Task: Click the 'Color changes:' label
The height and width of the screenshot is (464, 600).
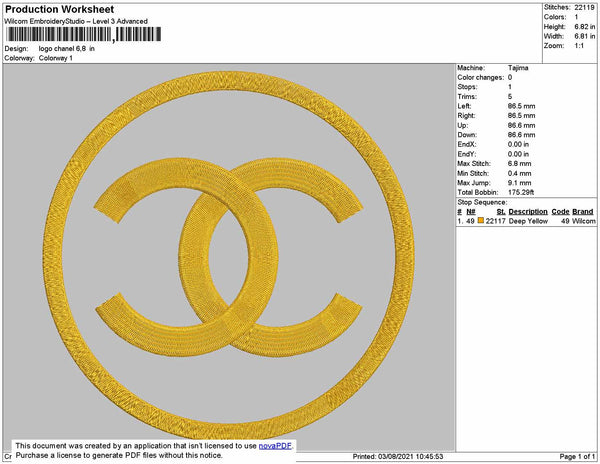Action: point(481,77)
